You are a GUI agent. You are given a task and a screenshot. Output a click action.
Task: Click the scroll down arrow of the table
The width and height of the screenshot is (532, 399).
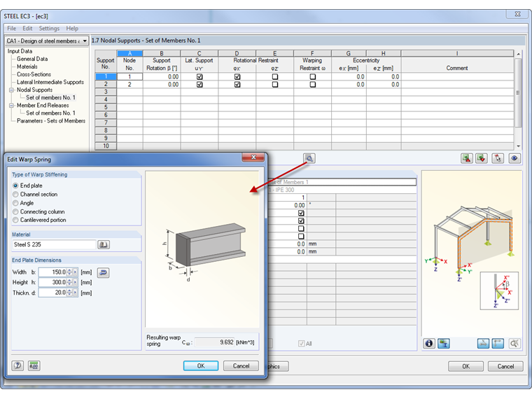click(x=518, y=146)
